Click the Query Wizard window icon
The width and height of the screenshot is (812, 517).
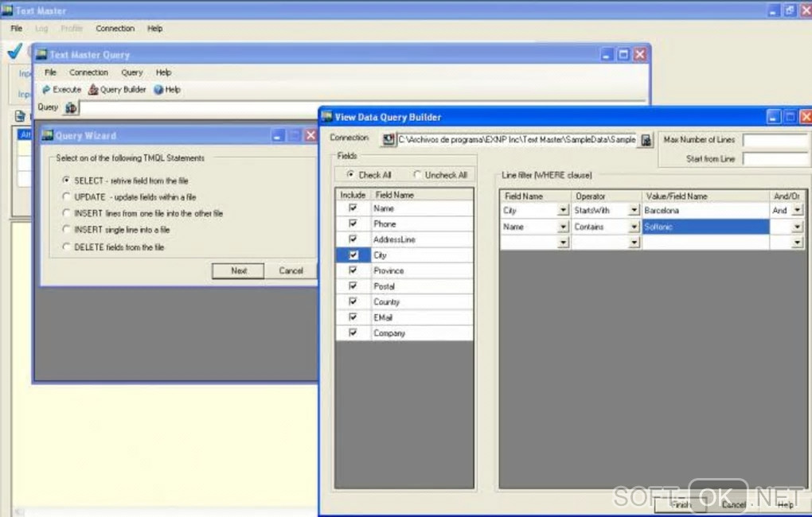click(x=48, y=135)
